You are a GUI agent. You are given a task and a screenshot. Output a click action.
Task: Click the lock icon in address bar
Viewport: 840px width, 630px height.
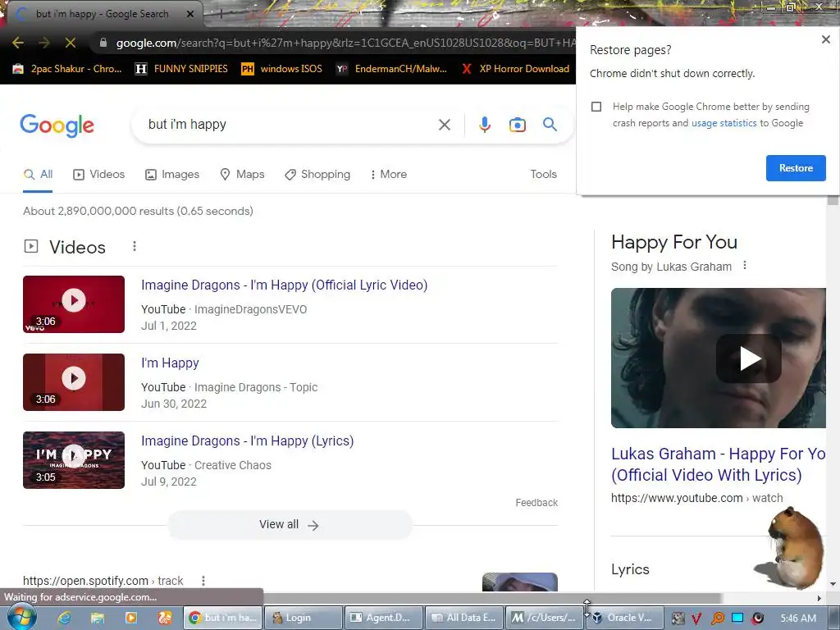click(x=103, y=43)
